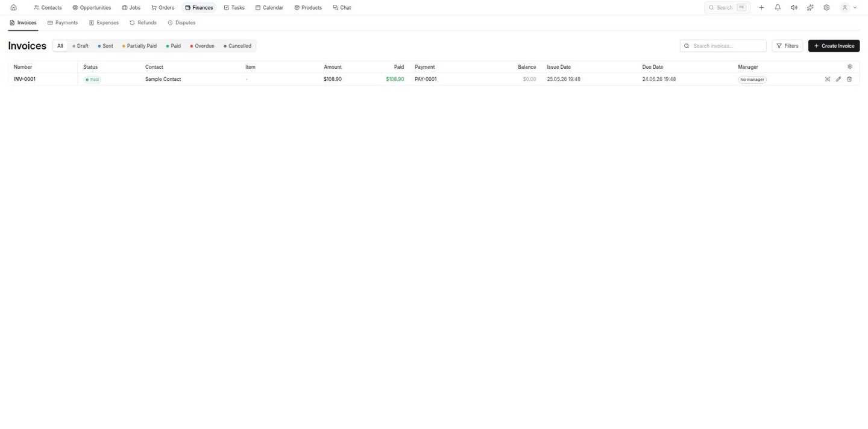Click the $0.00 balance value
The width and height of the screenshot is (868, 429).
(529, 79)
